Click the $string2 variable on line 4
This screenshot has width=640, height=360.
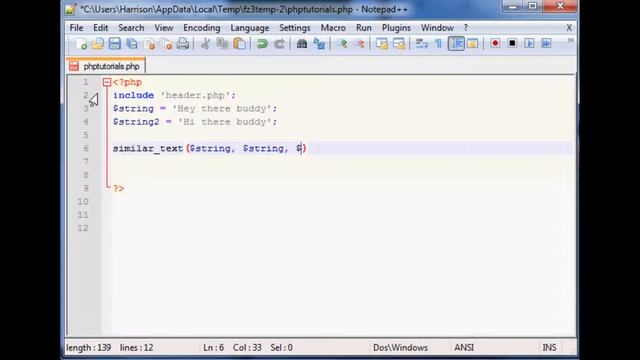(136, 122)
